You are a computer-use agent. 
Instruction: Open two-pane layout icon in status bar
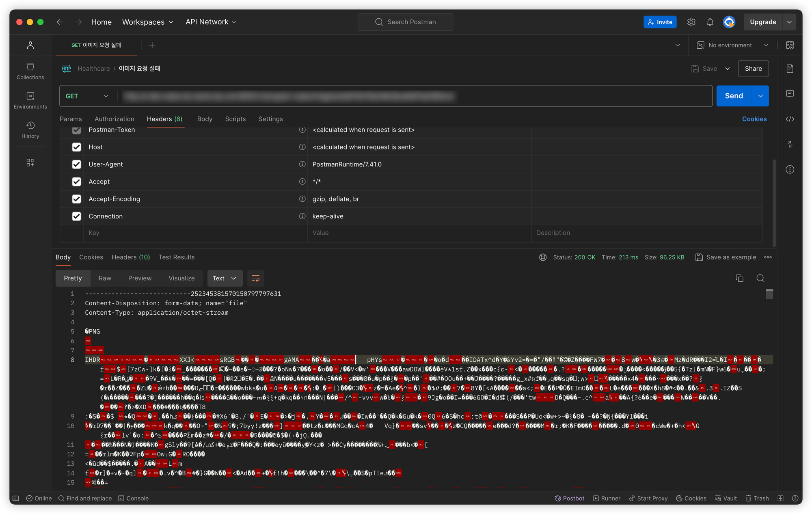pyautogui.click(x=780, y=498)
